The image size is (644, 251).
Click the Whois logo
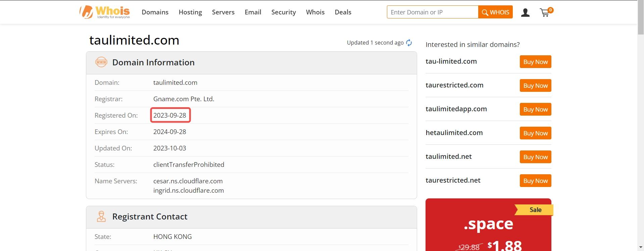point(105,12)
